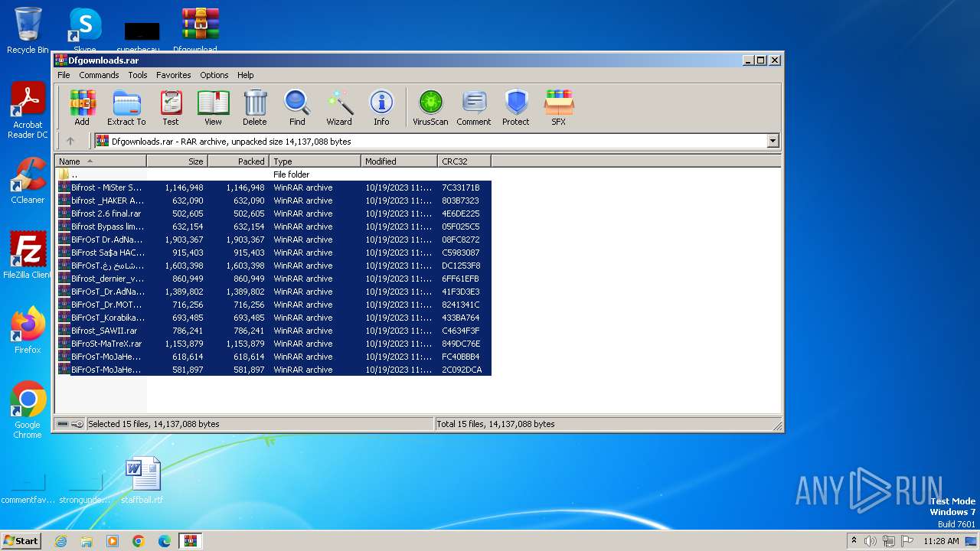This screenshot has height=551, width=980.
Task: Open Chrome from the taskbar
Action: pos(139,541)
